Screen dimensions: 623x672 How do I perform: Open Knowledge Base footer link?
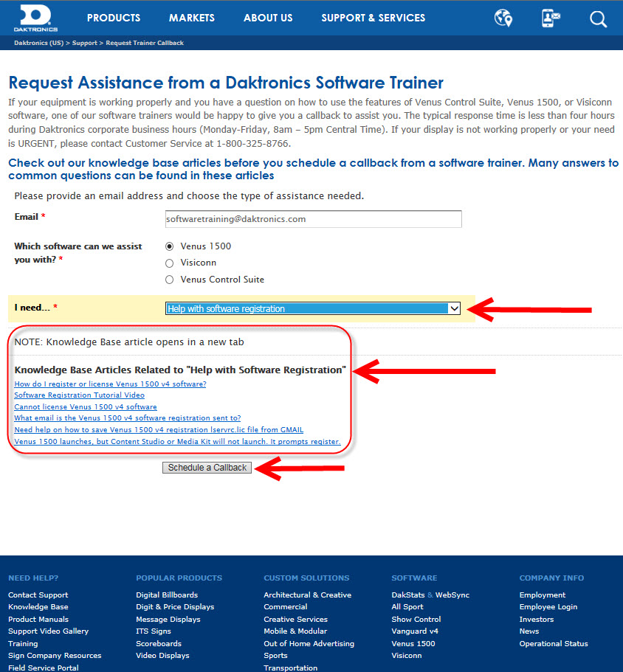click(38, 607)
